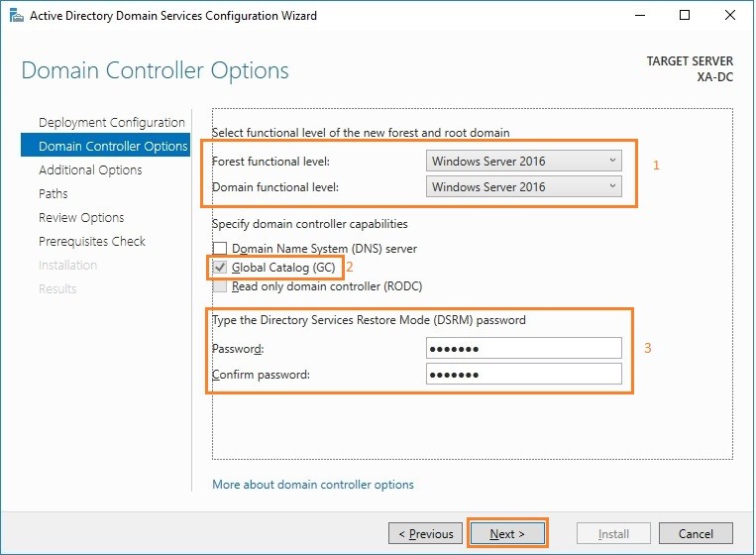
Task: Open More about domain controller options link
Action: [x=313, y=484]
